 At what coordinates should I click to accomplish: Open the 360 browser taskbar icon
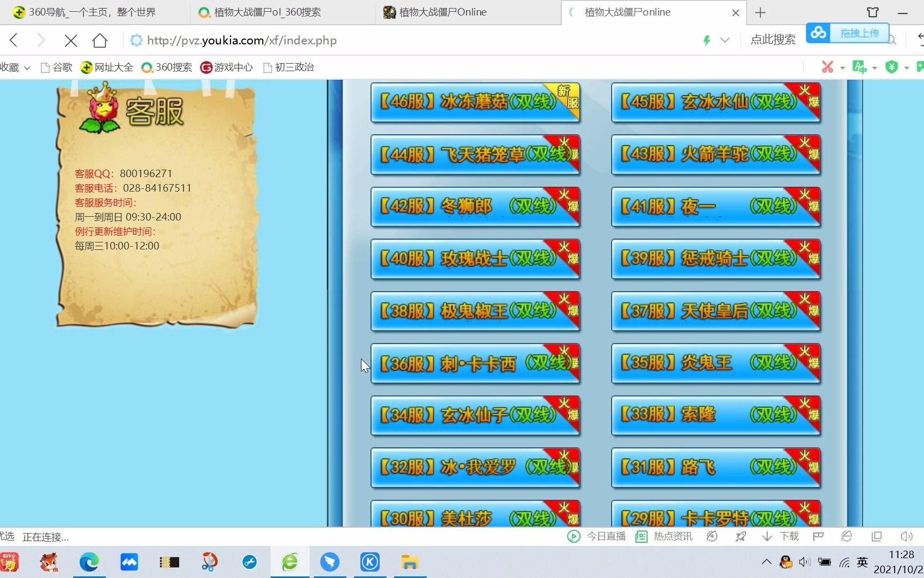pyautogui.click(x=290, y=562)
